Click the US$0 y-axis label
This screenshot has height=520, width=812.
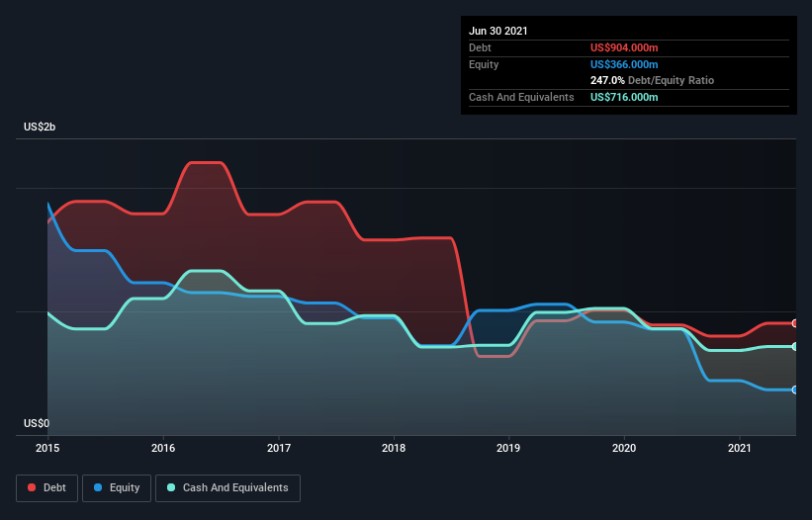point(37,423)
